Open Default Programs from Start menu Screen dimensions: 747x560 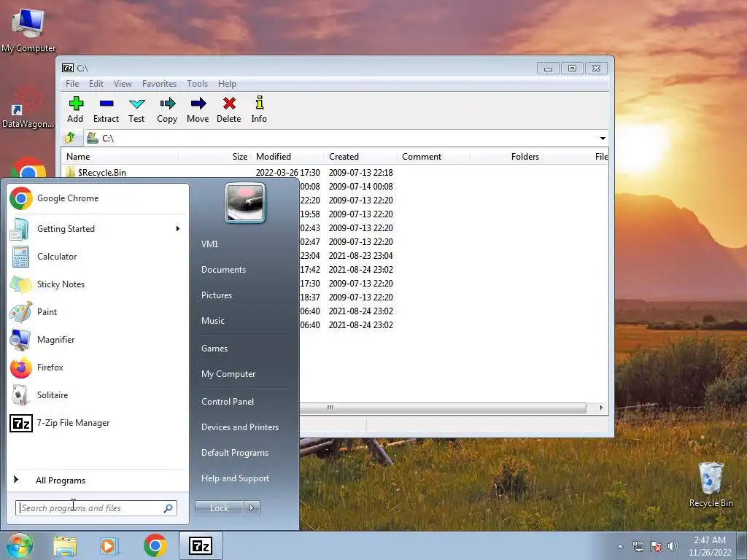[235, 453]
